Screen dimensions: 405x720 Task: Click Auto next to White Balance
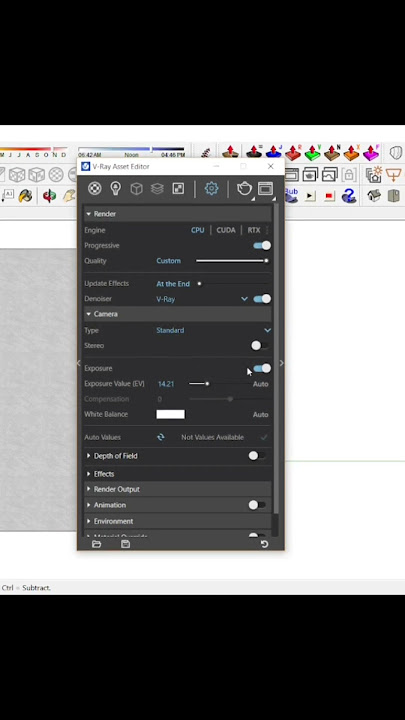click(x=260, y=415)
